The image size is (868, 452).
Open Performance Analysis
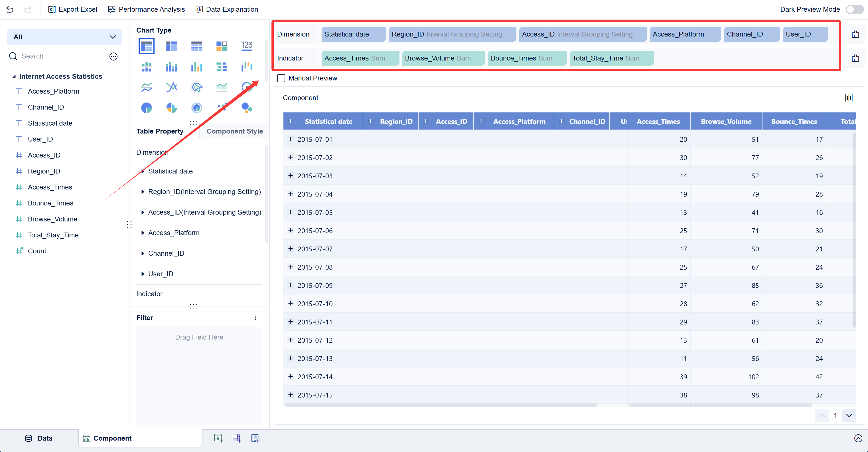[146, 9]
